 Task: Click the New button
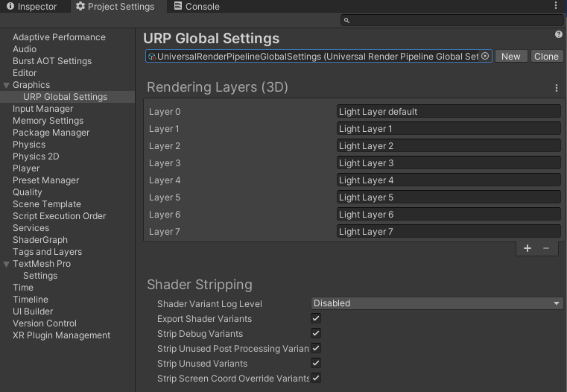tap(511, 57)
